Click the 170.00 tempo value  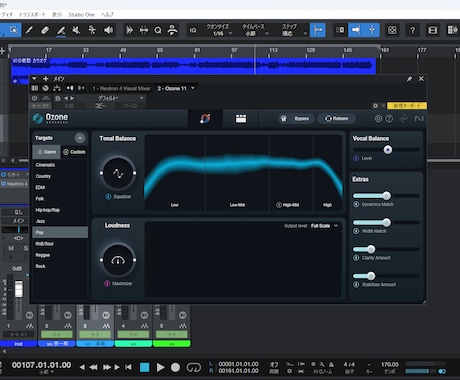(x=390, y=364)
